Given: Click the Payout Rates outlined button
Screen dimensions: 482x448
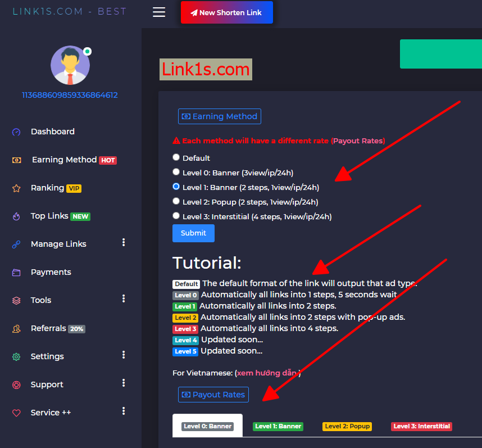Looking at the screenshot, I should click(213, 395).
